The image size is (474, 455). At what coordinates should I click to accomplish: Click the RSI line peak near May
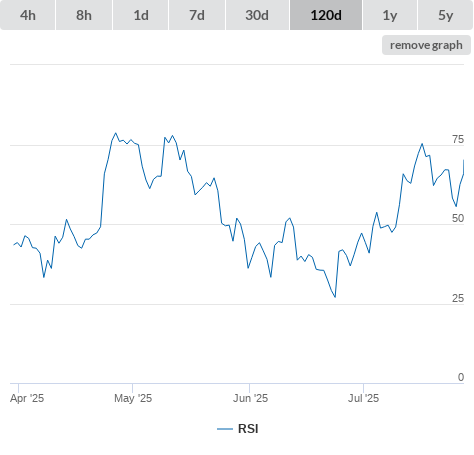[116, 133]
